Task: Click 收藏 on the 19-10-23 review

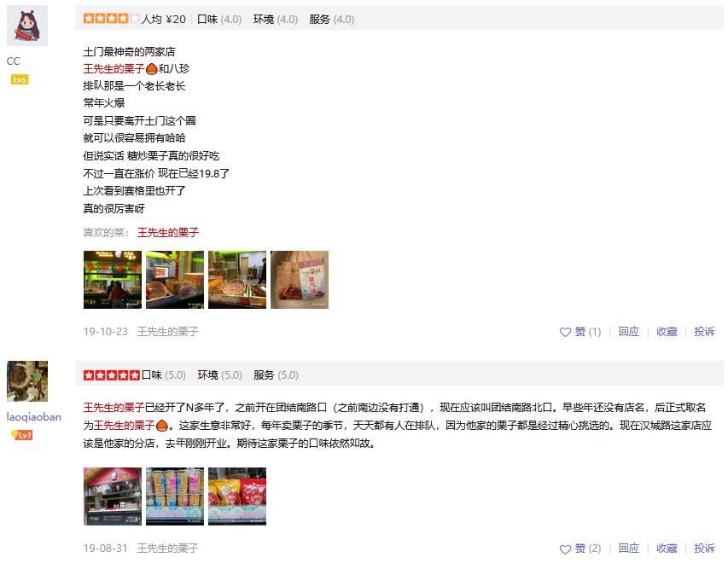Action: (x=667, y=331)
